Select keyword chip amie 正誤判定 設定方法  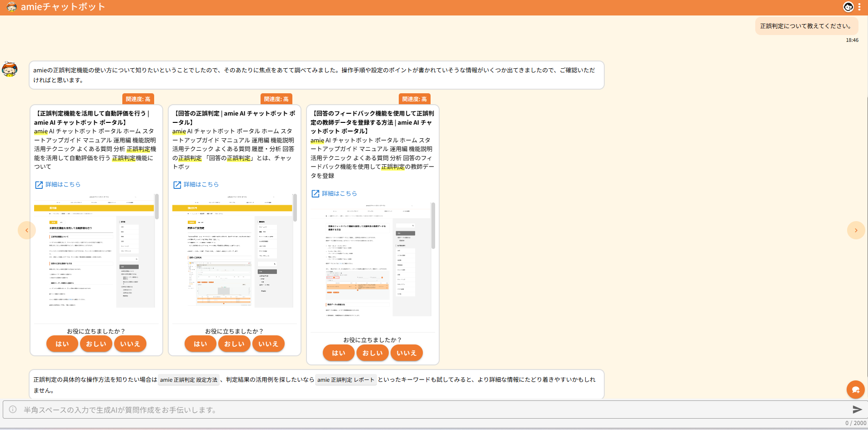(x=189, y=380)
